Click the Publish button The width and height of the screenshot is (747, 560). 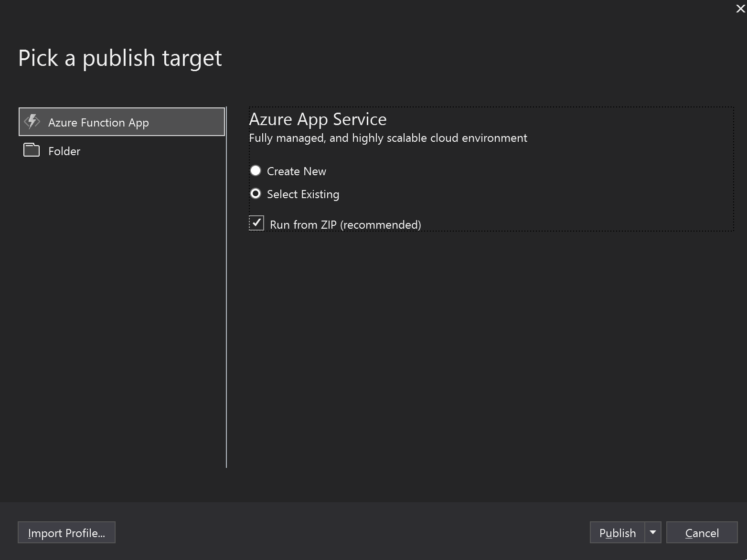pyautogui.click(x=618, y=532)
